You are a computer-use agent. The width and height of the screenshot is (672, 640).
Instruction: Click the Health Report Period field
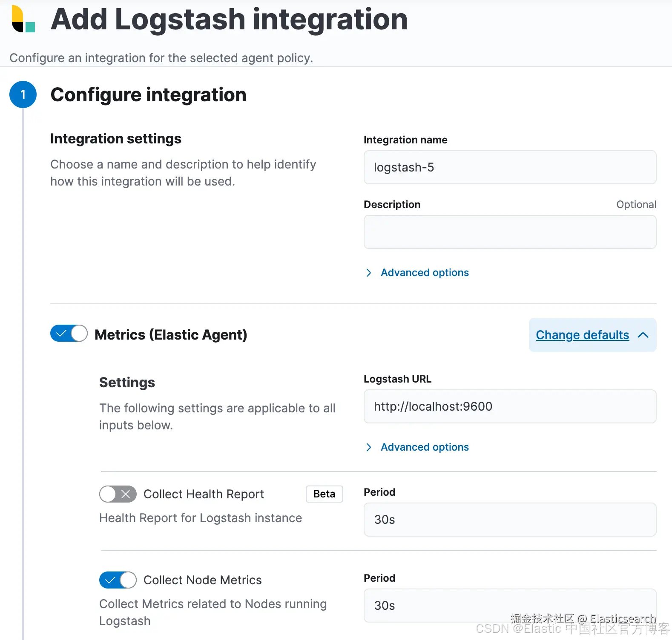coord(510,520)
